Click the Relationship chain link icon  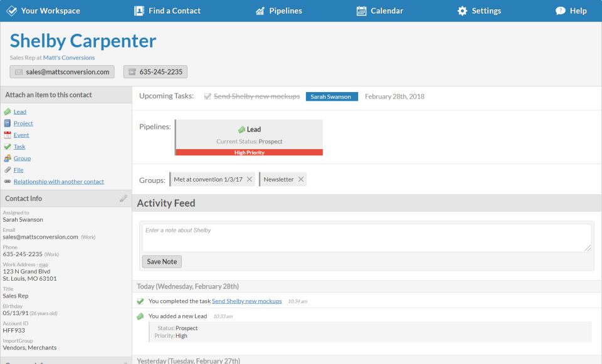[8, 182]
